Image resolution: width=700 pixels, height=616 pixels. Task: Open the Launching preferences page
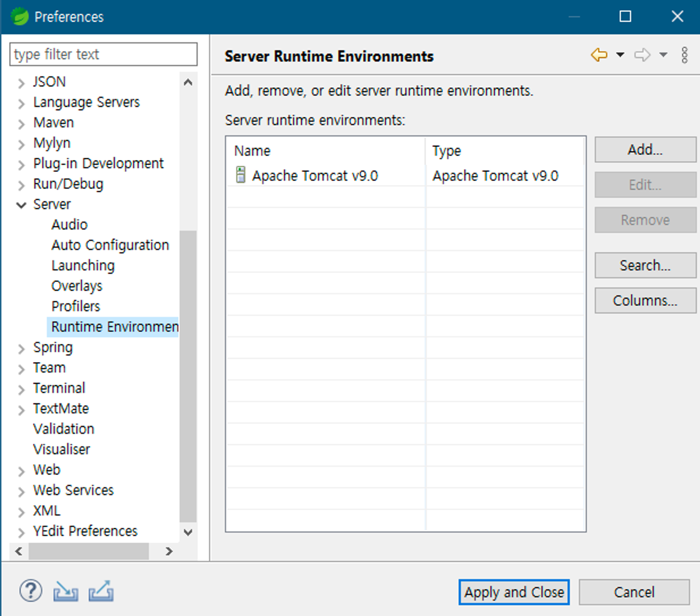(x=83, y=265)
